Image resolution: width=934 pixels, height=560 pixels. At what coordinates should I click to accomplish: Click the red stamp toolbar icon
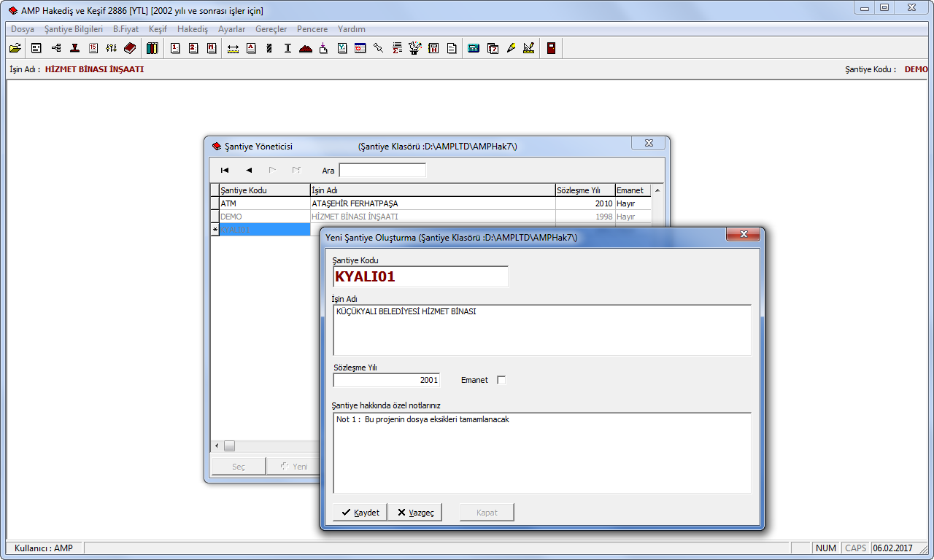pyautogui.click(x=74, y=48)
